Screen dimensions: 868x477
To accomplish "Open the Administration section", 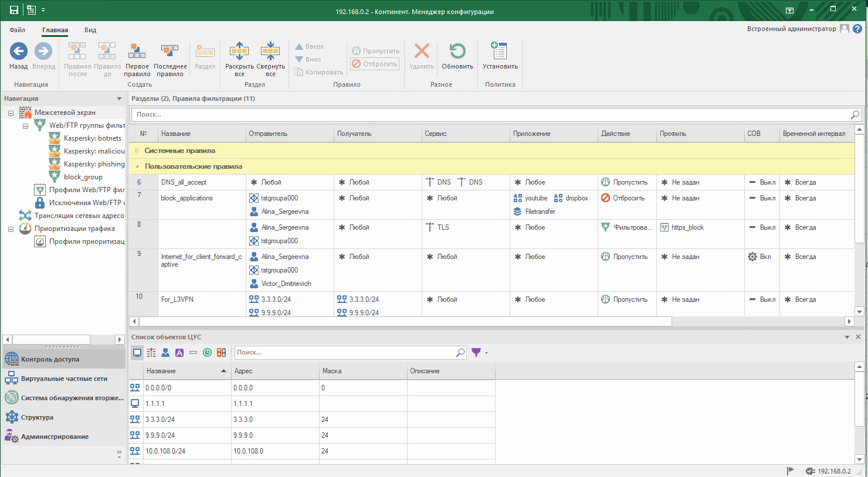I will (55, 437).
